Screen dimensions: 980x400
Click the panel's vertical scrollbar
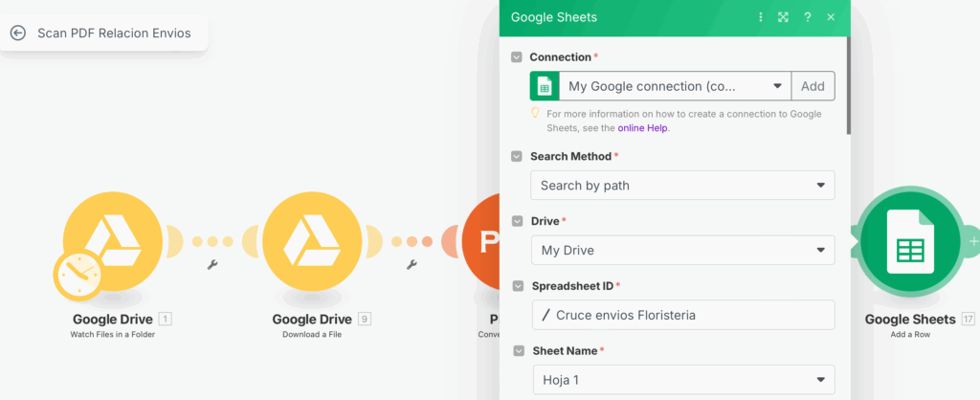coord(848,84)
